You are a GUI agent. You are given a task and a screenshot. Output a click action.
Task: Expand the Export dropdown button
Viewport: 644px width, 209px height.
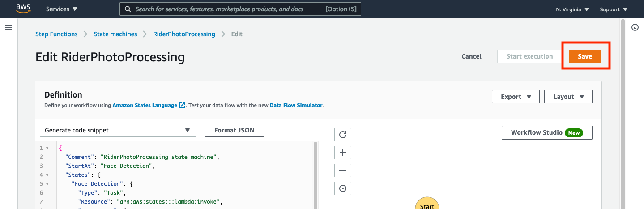[516, 97]
